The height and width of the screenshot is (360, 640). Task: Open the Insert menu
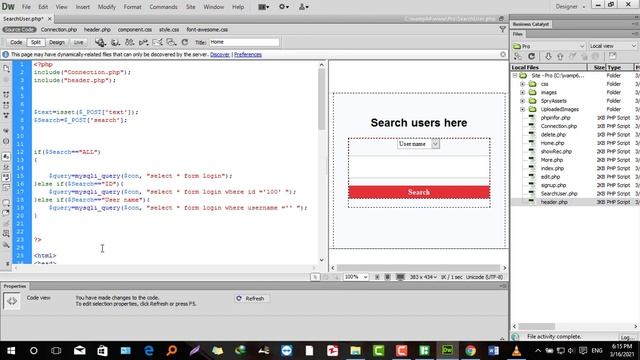point(82,7)
